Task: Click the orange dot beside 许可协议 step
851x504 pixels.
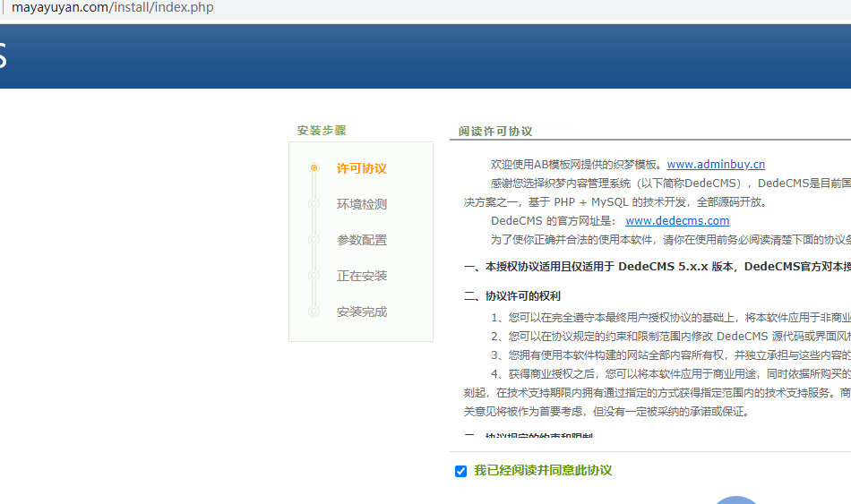Action: [x=314, y=168]
